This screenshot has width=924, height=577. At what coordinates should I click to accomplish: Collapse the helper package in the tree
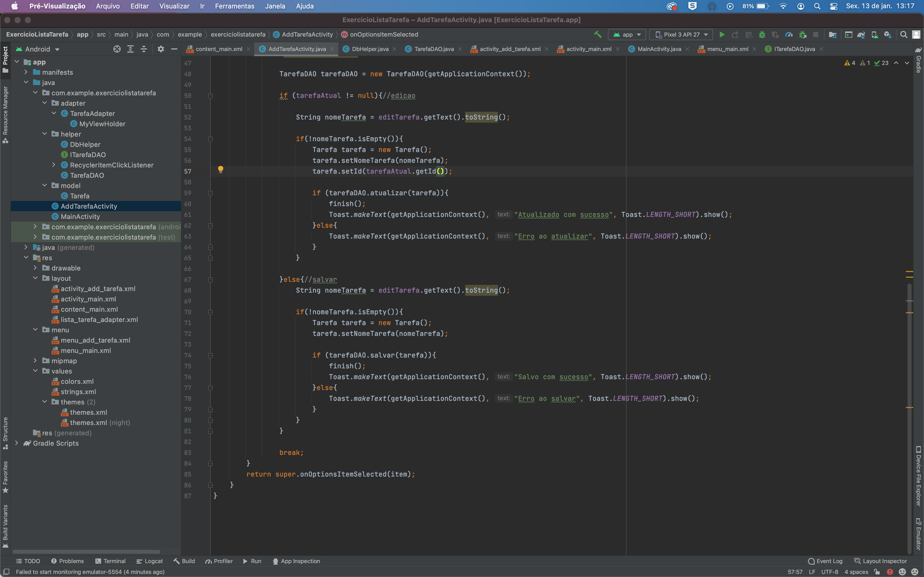[45, 134]
